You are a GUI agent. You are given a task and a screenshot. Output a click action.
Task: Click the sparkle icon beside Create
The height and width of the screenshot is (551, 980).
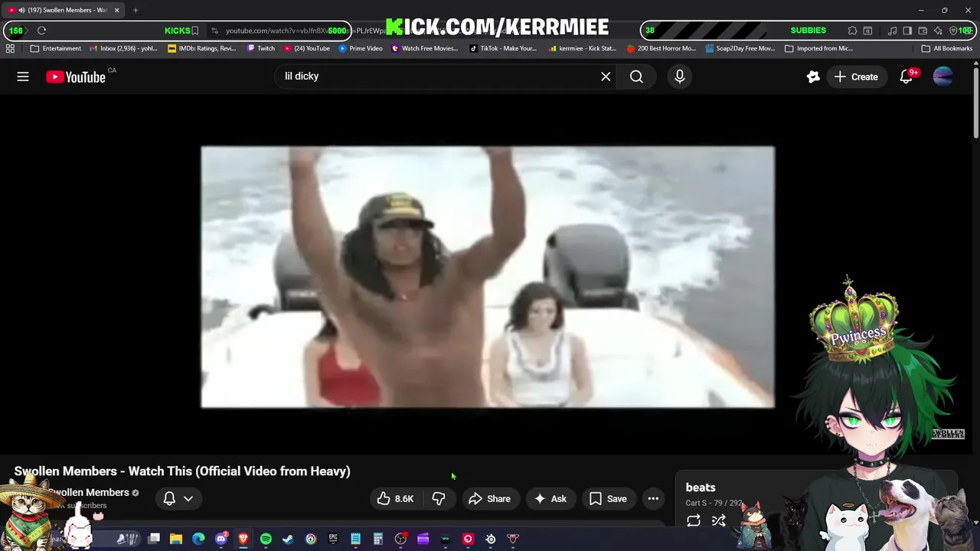pos(813,77)
